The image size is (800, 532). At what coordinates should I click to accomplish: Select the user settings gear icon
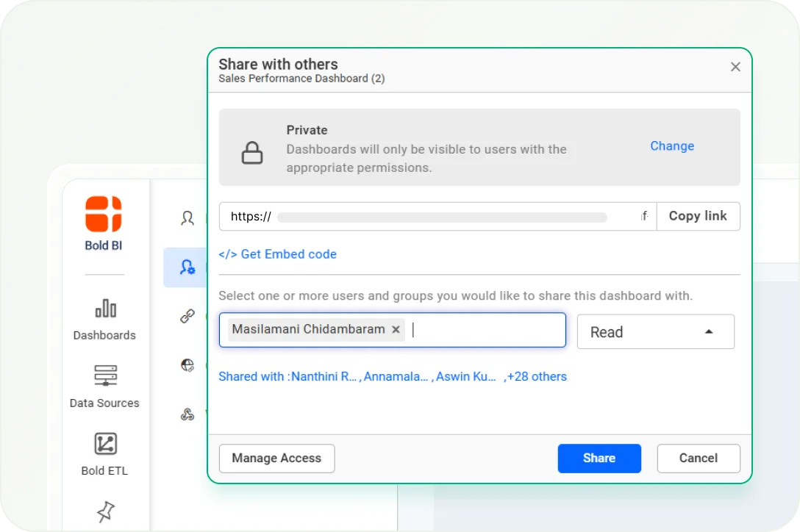pos(187,267)
